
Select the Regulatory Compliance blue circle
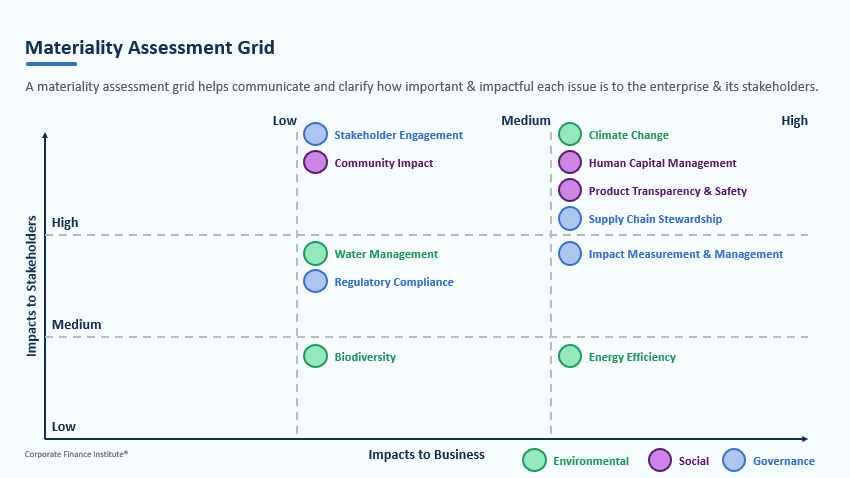pyautogui.click(x=315, y=282)
